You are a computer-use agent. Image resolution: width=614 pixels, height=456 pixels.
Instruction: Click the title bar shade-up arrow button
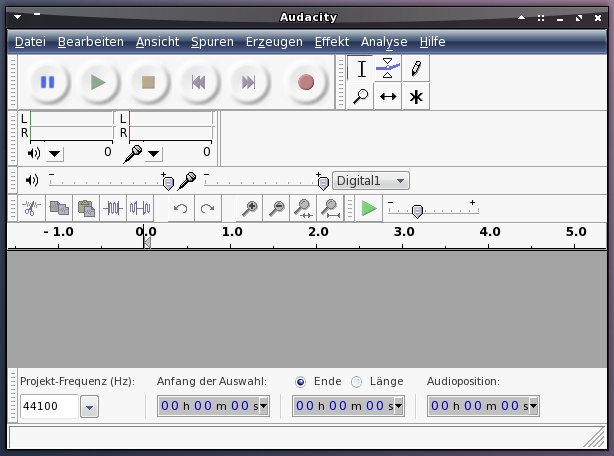tap(521, 18)
